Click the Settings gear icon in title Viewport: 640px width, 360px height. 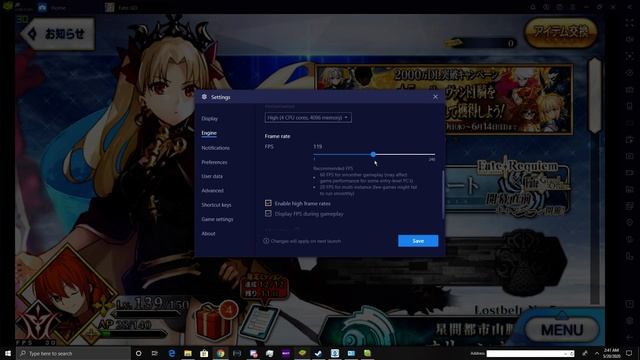pos(204,97)
